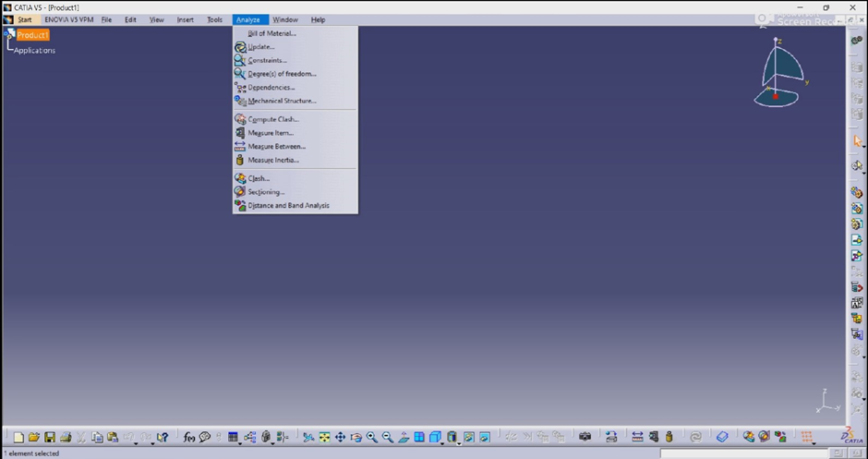Open the Formula f(x) tool

(x=189, y=438)
